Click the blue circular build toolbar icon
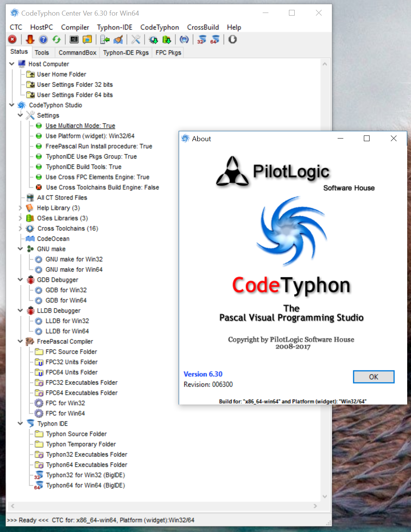Screen dimensions: 411x532 click(x=184, y=39)
